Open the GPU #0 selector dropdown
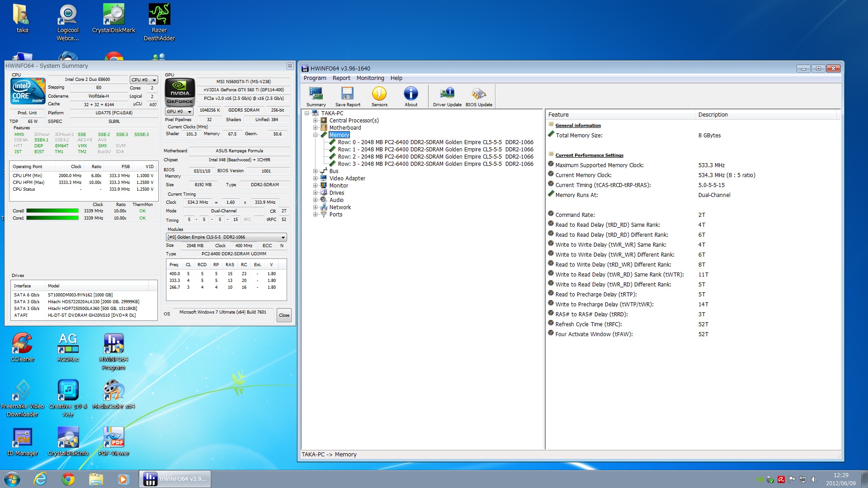The width and height of the screenshot is (868, 488). click(179, 112)
